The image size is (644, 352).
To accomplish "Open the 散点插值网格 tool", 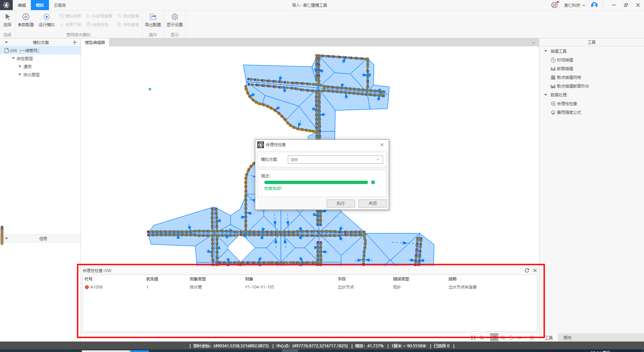I will pos(566,77).
